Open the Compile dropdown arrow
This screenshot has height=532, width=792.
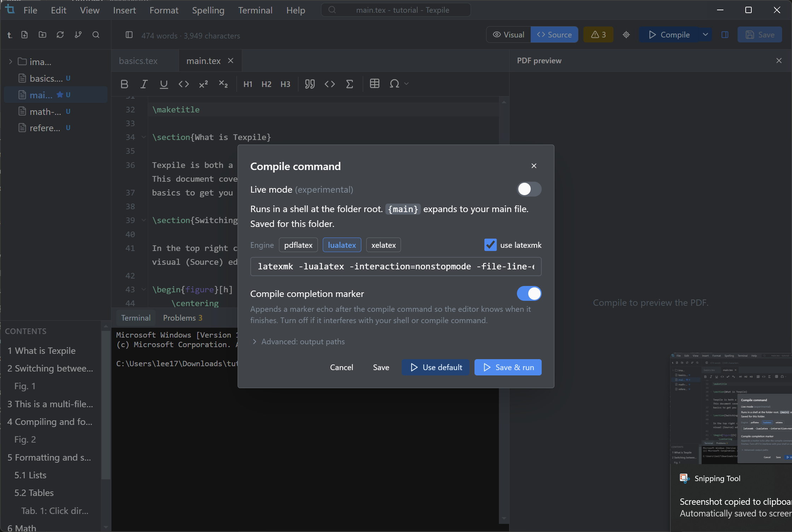pyautogui.click(x=705, y=35)
